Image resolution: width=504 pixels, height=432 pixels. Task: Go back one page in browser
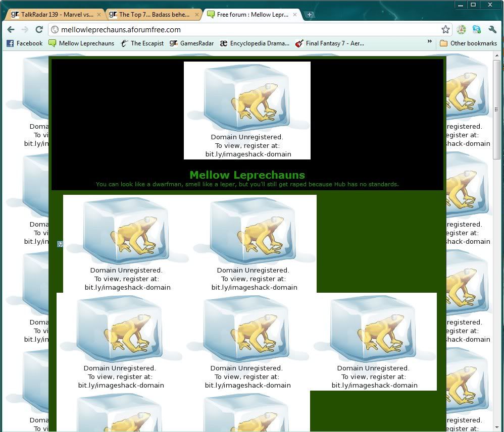tap(11, 30)
